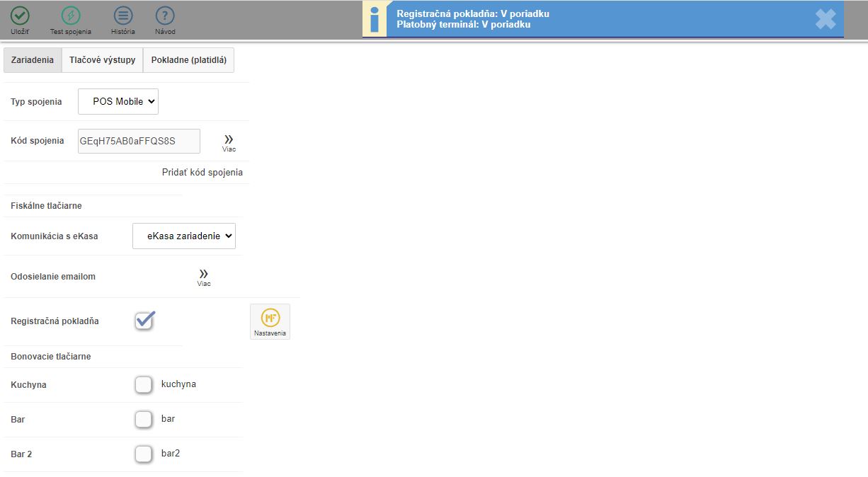Screen dimensions: 868x477
Task: Switch to the Tlačové výstupy tab
Action: [x=102, y=60]
